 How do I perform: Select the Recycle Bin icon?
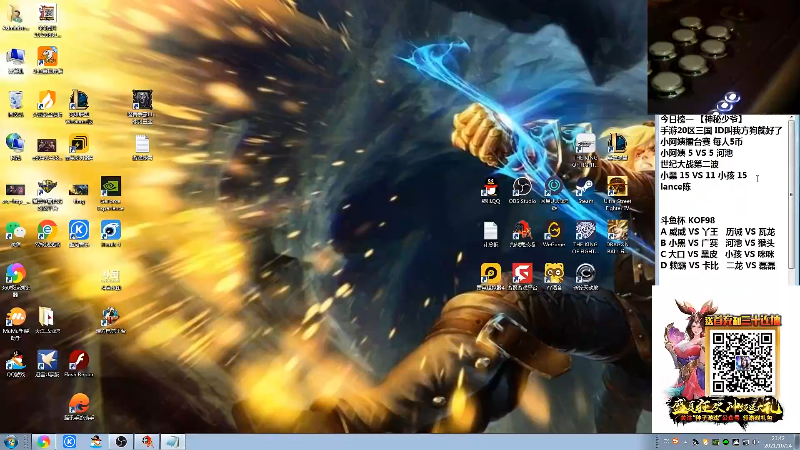[15, 105]
